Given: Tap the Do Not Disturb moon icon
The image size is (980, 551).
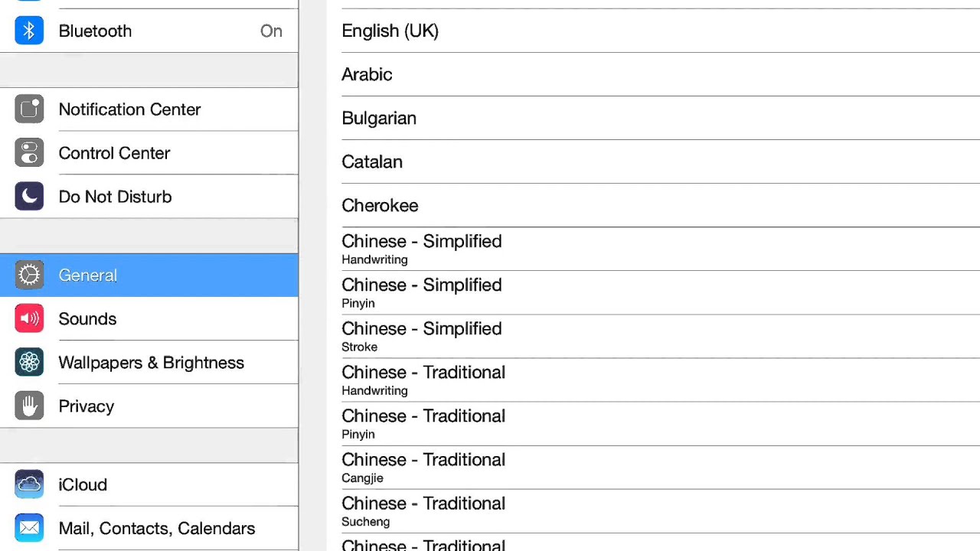Looking at the screenshot, I should [29, 197].
